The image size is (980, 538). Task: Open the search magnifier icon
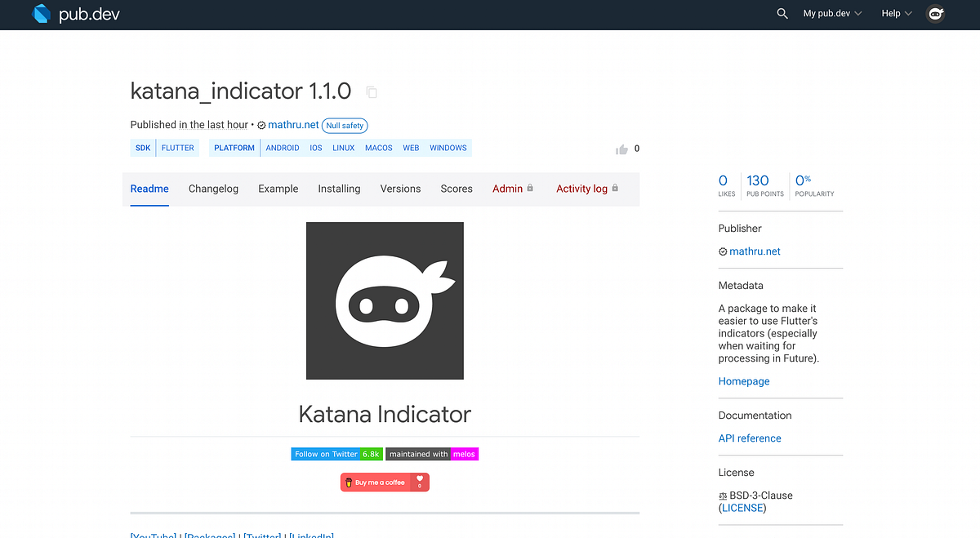coord(782,14)
